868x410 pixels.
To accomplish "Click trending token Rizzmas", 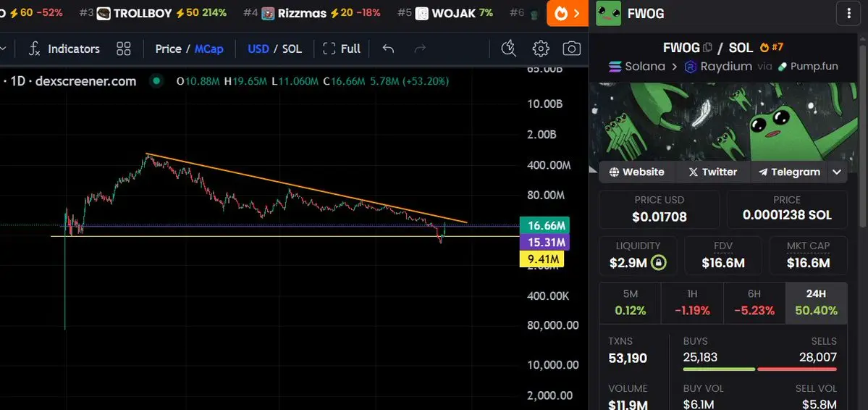I will tap(312, 13).
